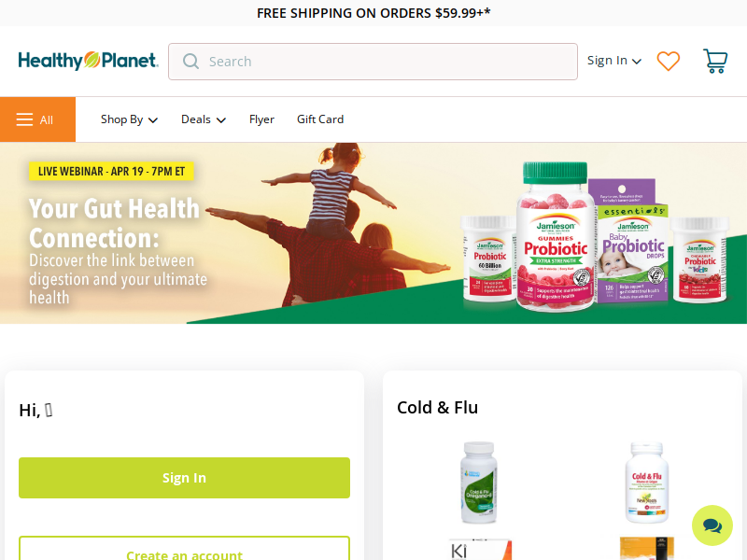Open the live chat bubble icon
The height and width of the screenshot is (560, 747).
tap(712, 525)
